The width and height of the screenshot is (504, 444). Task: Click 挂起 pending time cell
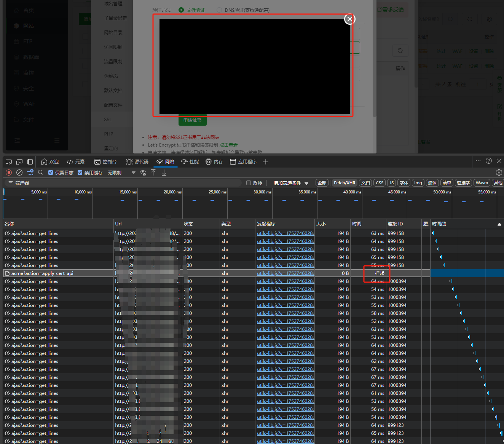[380, 273]
